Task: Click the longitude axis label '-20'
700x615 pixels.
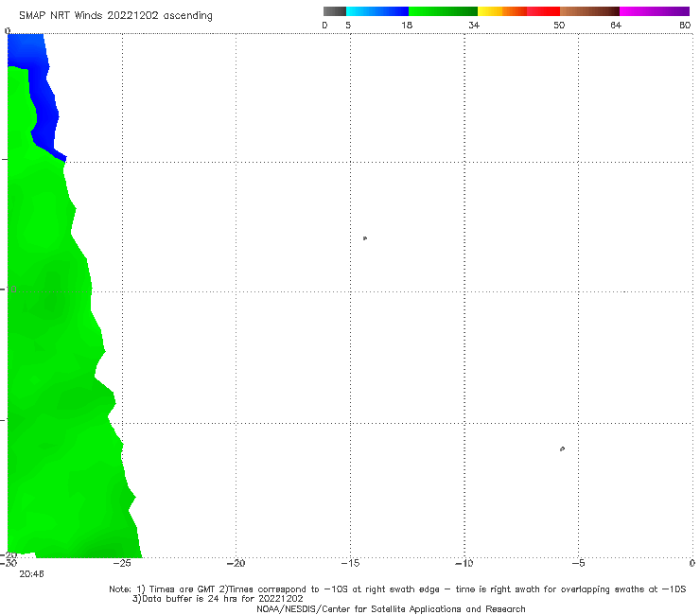Action: pyautogui.click(x=236, y=563)
